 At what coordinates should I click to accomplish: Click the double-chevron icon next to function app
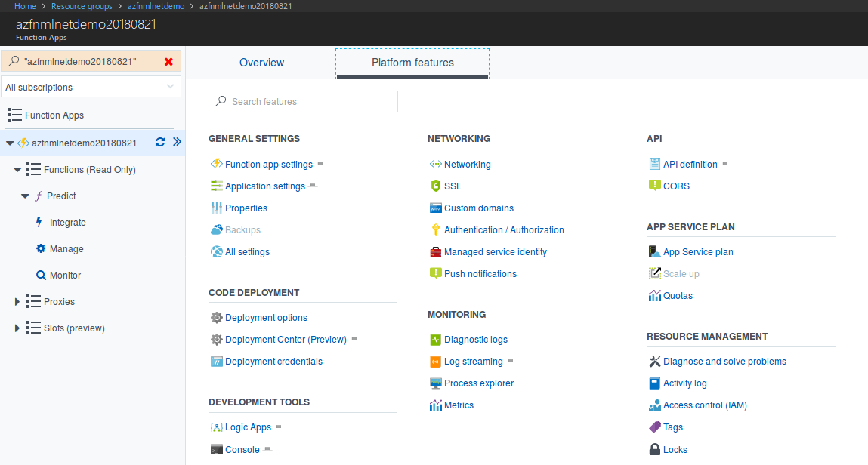pyautogui.click(x=177, y=142)
